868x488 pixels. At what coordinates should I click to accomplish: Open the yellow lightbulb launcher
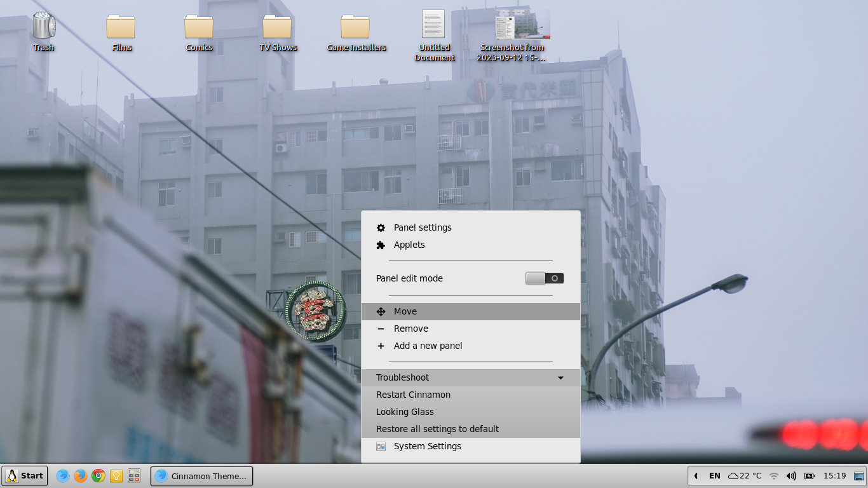pos(116,476)
